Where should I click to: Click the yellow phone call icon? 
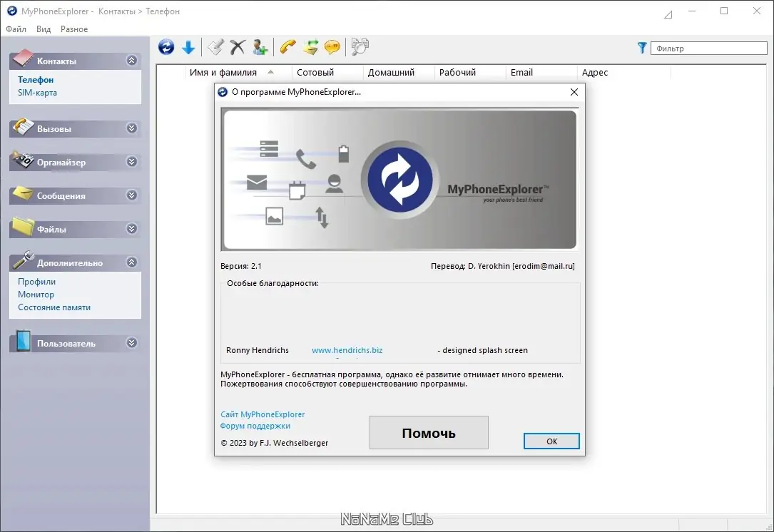click(287, 47)
